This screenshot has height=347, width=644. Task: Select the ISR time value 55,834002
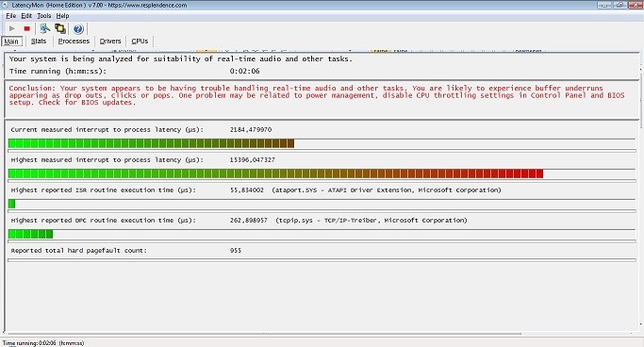pos(247,190)
